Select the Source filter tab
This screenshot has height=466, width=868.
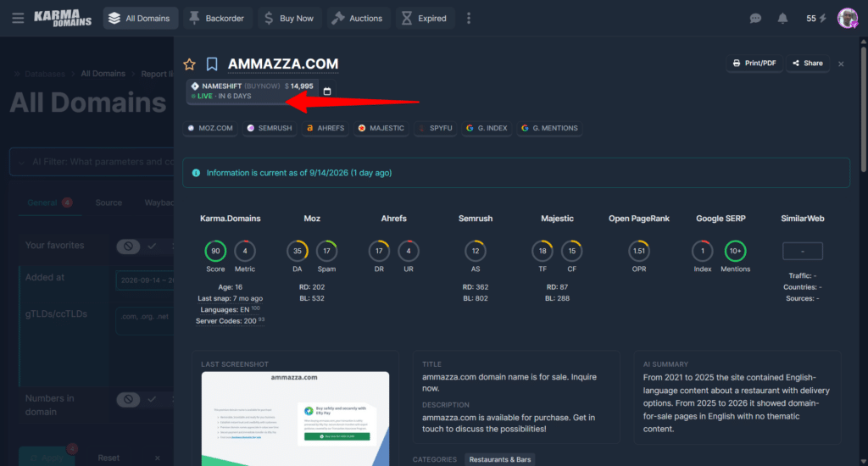point(108,202)
